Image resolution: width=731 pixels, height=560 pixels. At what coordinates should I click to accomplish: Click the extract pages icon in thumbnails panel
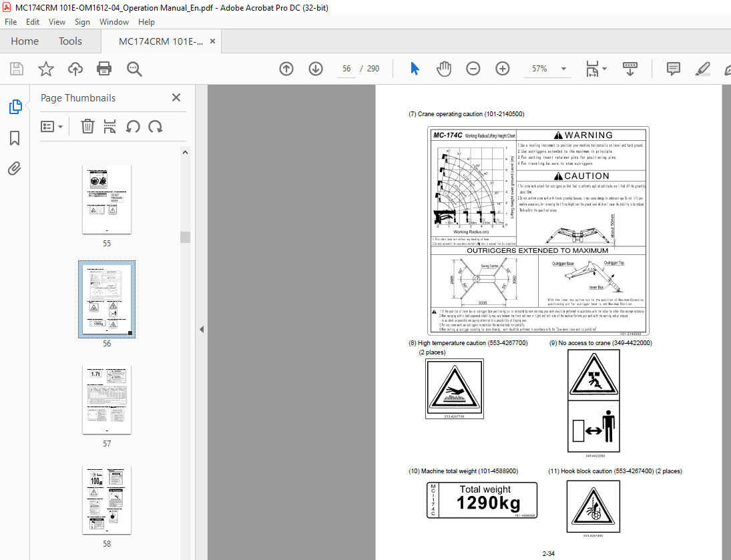109,126
